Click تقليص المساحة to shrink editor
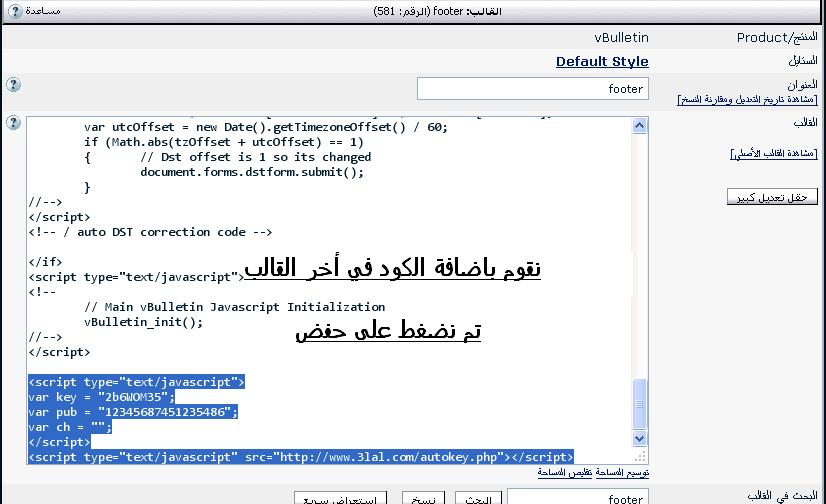 coord(565,472)
